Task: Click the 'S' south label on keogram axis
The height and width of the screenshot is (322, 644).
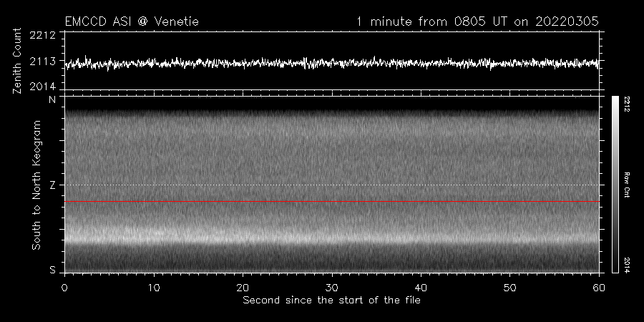Action: click(x=52, y=270)
